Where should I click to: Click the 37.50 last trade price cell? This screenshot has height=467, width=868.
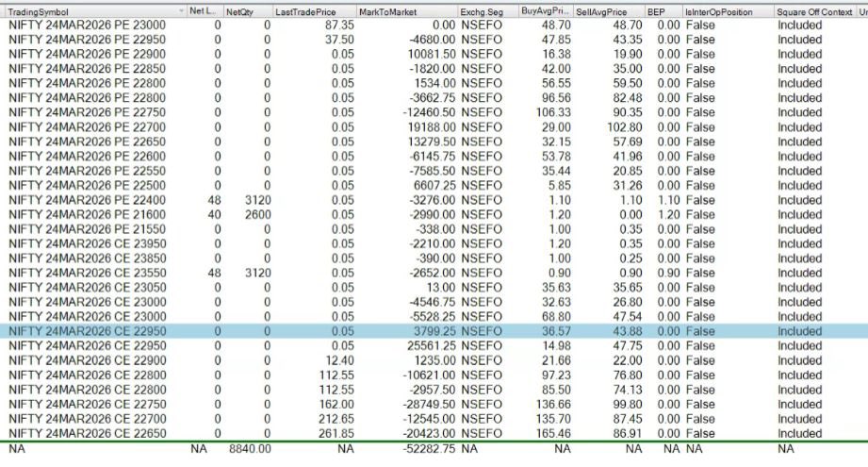[x=339, y=40]
